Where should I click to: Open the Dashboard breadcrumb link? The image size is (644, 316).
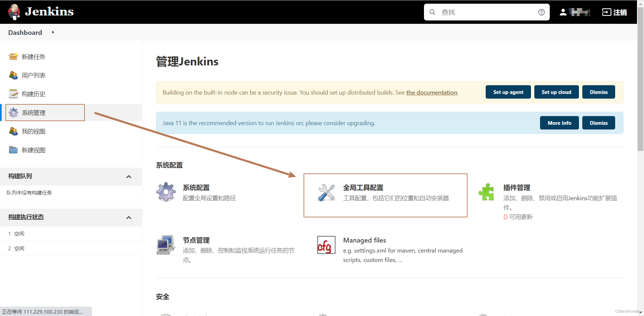tap(25, 33)
